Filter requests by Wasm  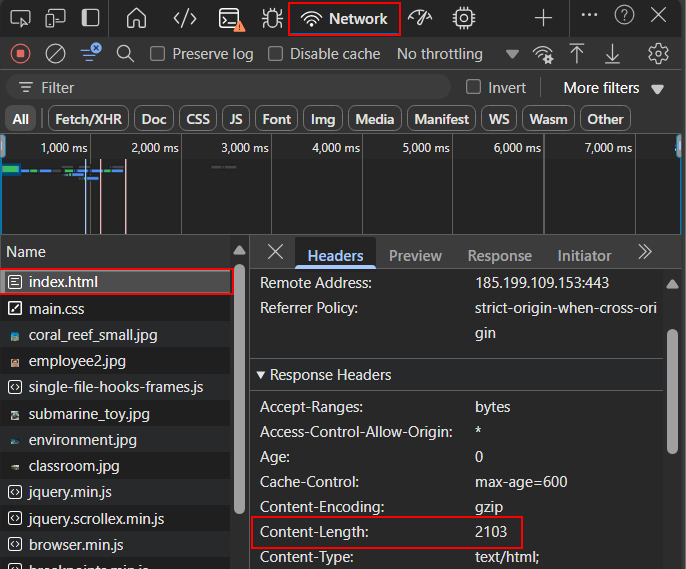point(548,119)
